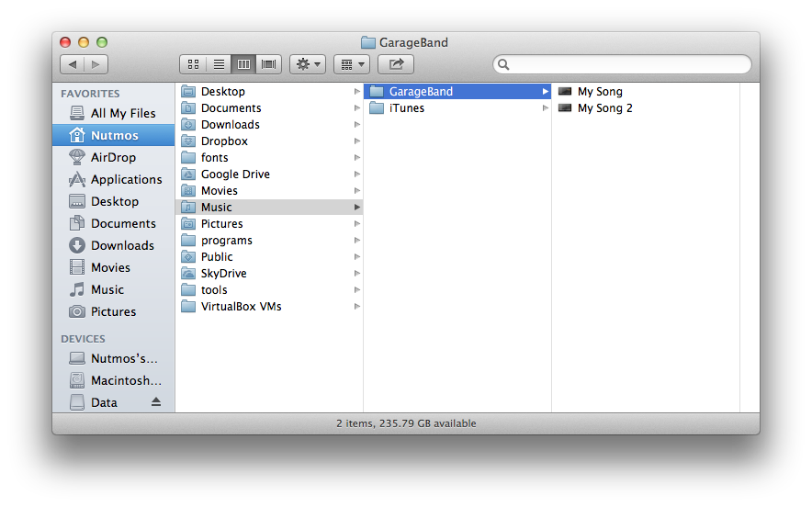Expand the iTunes folder arrow
Image resolution: width=812 pixels, height=507 pixels.
(x=545, y=108)
